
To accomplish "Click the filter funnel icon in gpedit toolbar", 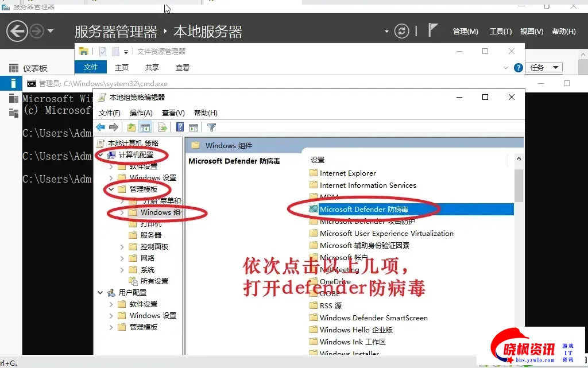I will 211,127.
